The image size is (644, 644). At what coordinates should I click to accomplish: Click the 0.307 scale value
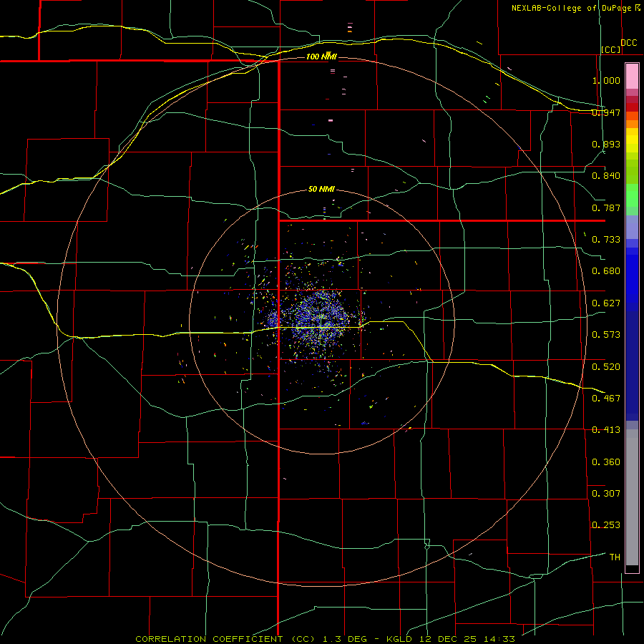pyautogui.click(x=606, y=493)
